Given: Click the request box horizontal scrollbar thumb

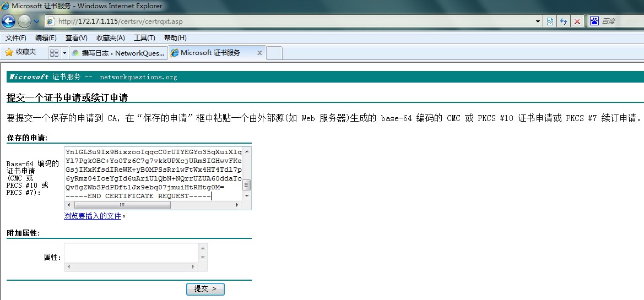Looking at the screenshot, I should point(122,205).
